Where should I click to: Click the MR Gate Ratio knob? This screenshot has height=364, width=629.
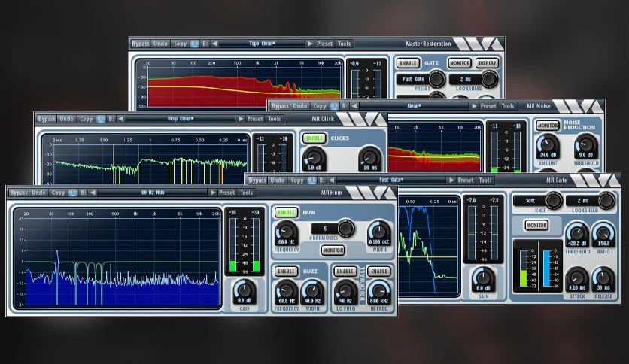click(x=603, y=232)
